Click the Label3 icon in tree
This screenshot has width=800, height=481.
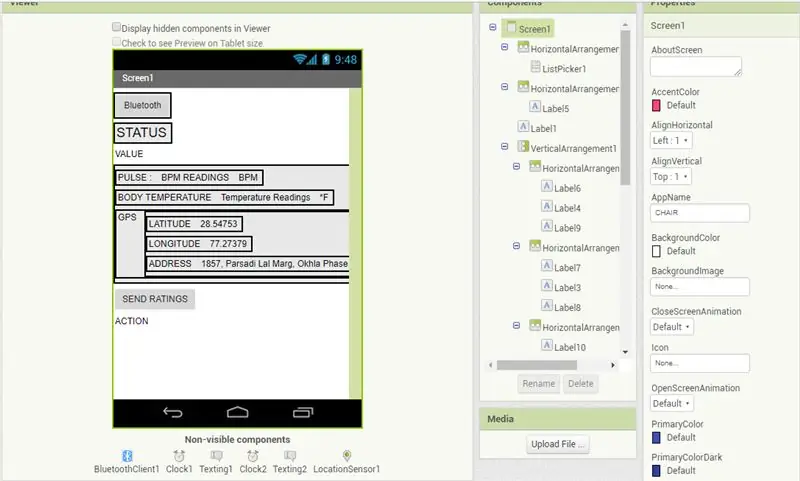[x=547, y=286]
